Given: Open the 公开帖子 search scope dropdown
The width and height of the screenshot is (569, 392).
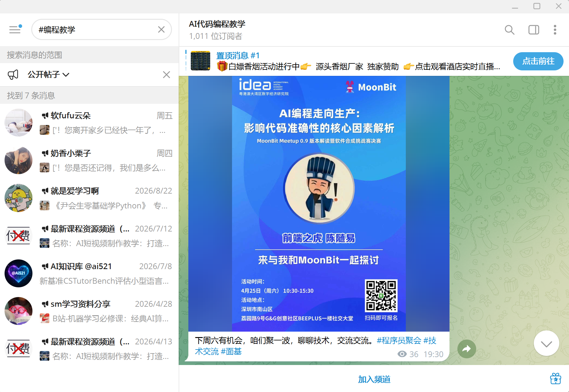Looking at the screenshot, I should click(x=49, y=74).
